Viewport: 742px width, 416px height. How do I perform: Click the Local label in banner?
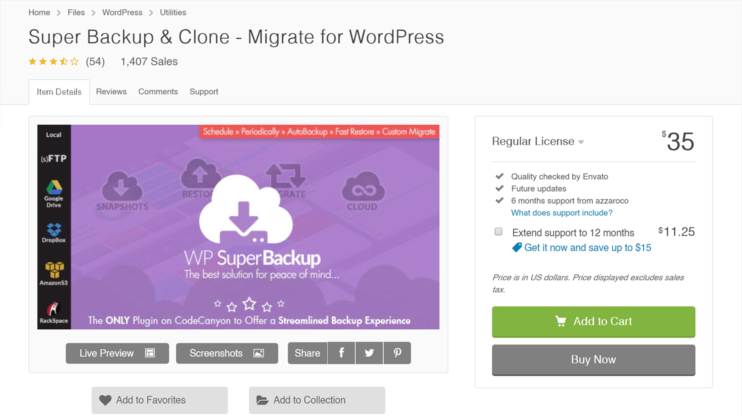pyautogui.click(x=53, y=135)
